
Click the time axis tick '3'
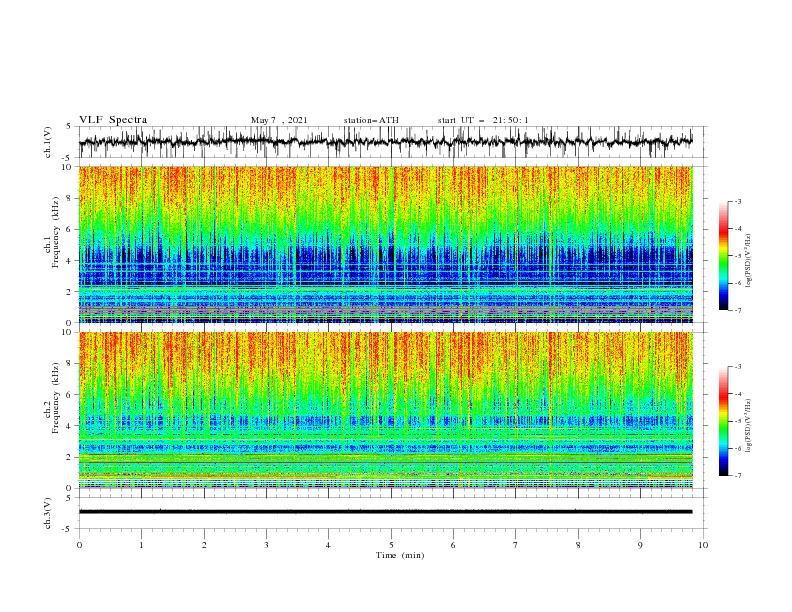266,545
